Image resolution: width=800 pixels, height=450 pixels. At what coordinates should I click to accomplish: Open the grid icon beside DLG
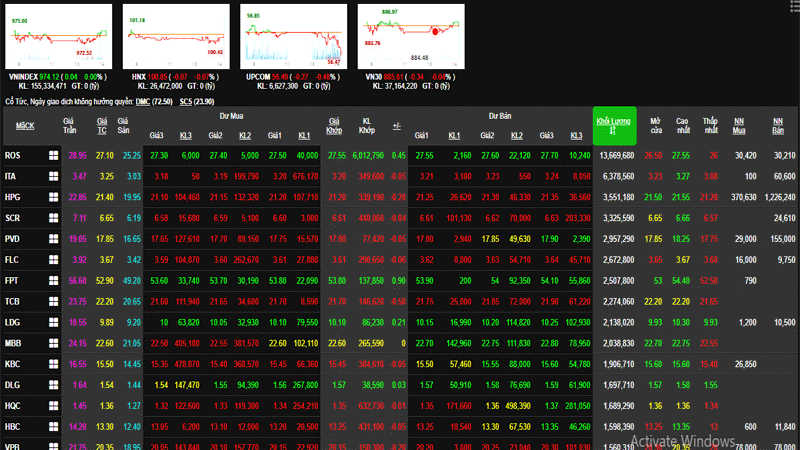click(x=53, y=386)
